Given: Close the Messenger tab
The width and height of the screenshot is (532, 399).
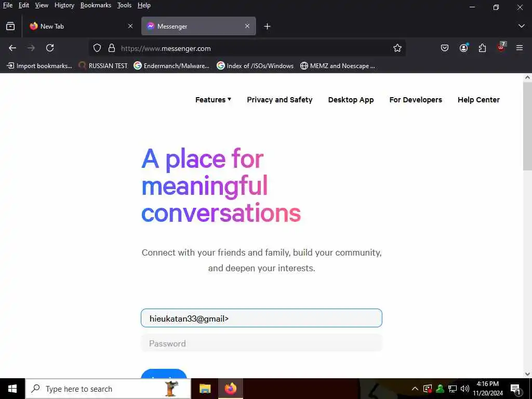Looking at the screenshot, I should click(247, 26).
